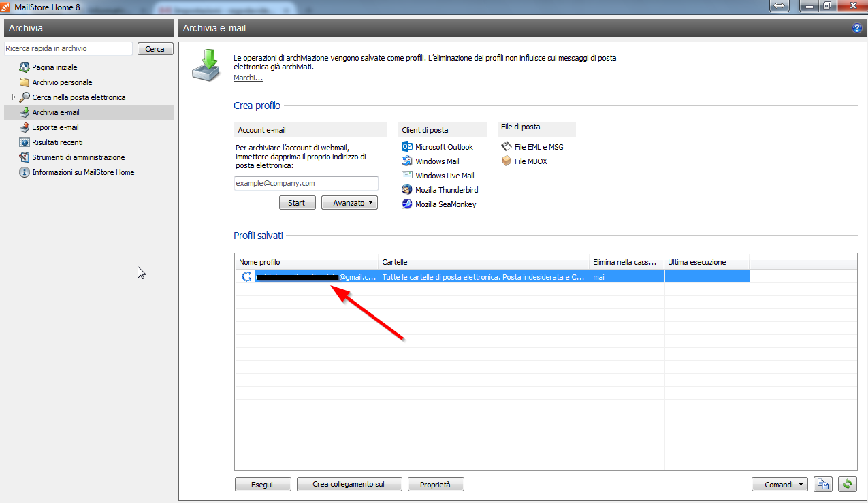Click the Google icon in profile row
868x503 pixels.
pyautogui.click(x=246, y=277)
